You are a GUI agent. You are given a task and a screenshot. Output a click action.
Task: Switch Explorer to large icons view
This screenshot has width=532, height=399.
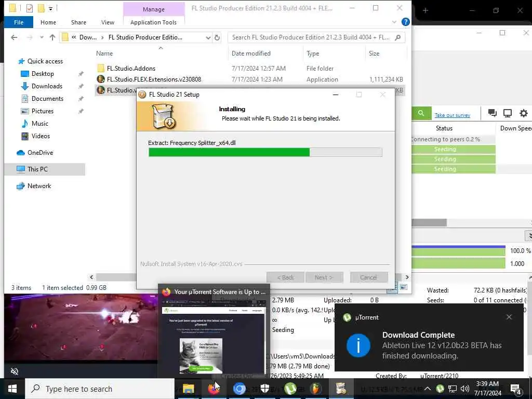coord(404,287)
